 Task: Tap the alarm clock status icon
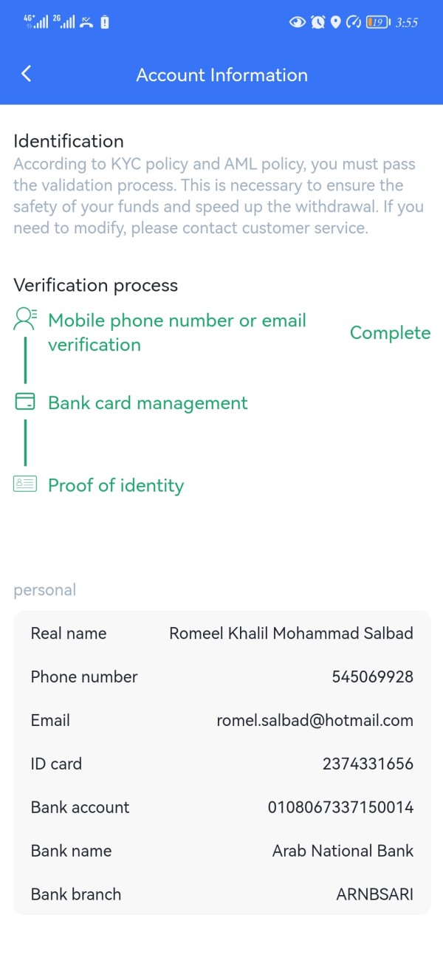click(x=317, y=22)
